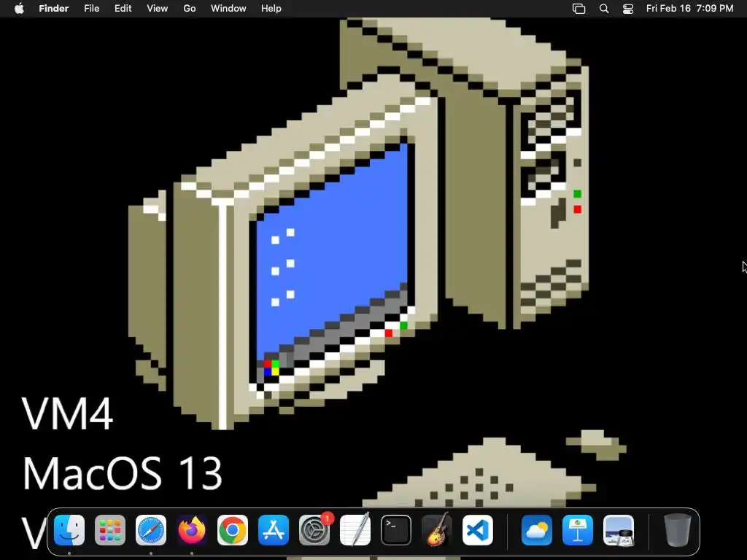747x560 pixels.
Task: Open Spotlight search magnifier icon
Action: click(604, 9)
